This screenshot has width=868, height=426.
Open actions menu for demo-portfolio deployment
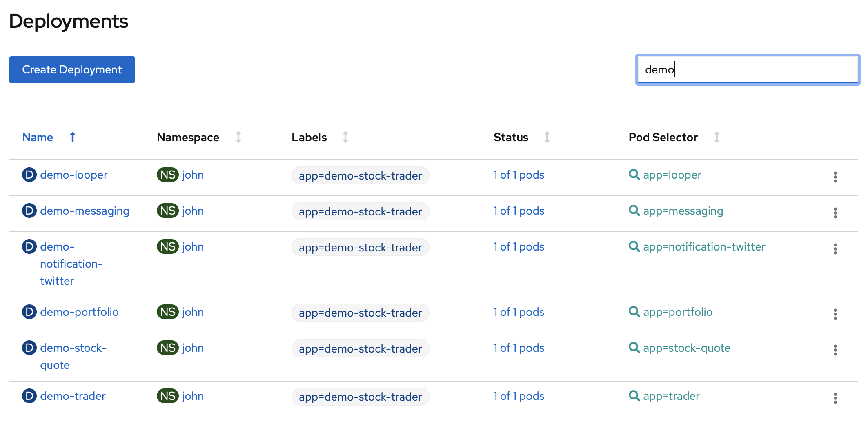(x=835, y=314)
